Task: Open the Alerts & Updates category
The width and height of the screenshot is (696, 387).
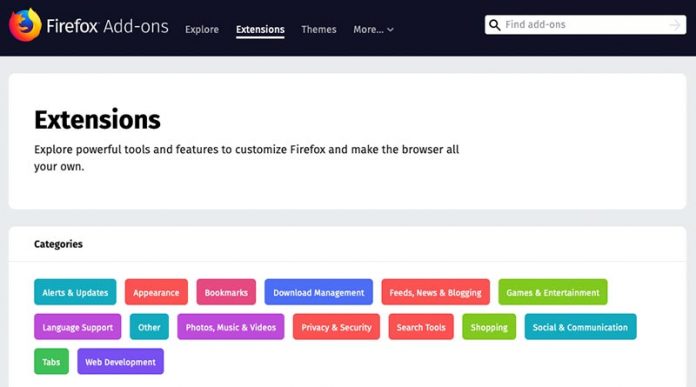Action: 75,292
